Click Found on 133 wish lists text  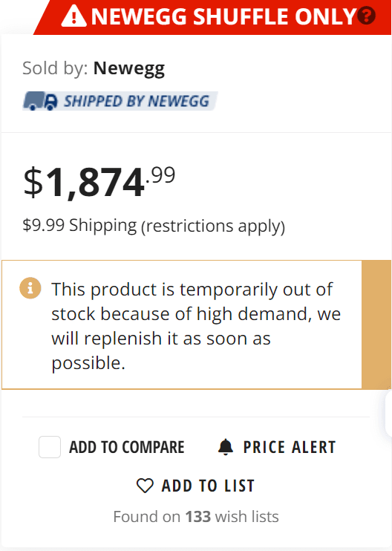click(196, 517)
